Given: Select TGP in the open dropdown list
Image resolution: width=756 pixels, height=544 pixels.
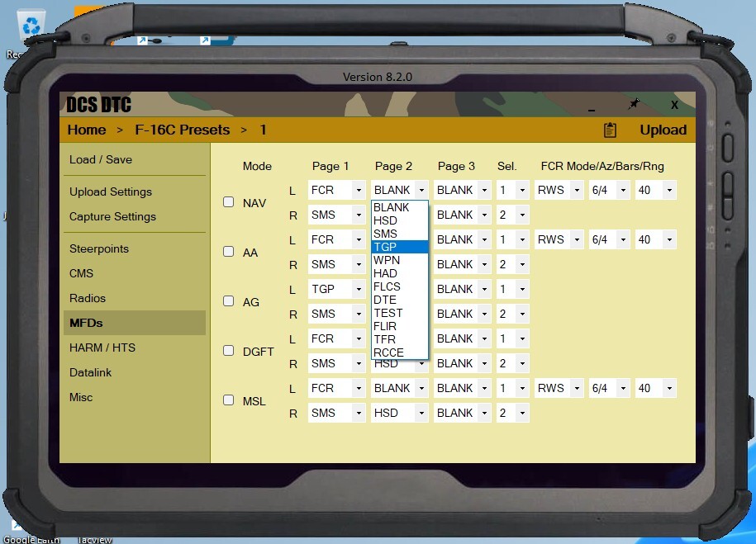Looking at the screenshot, I should [x=400, y=247].
